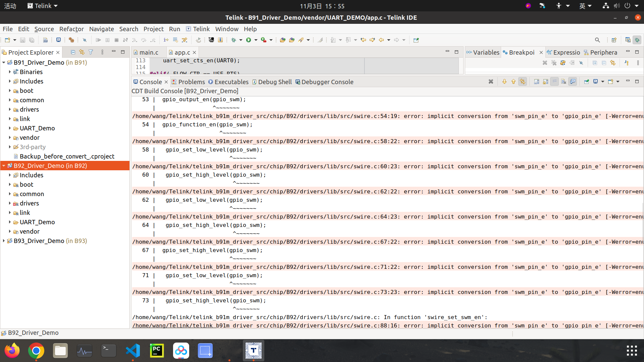644x362 pixels.
Task: Open the Refactor menu
Action: [71, 29]
